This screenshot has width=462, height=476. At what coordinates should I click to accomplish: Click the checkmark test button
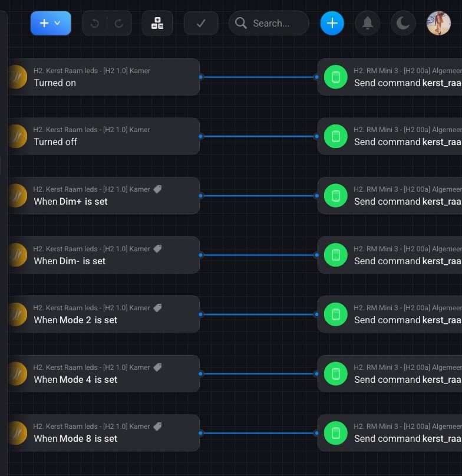tap(201, 23)
